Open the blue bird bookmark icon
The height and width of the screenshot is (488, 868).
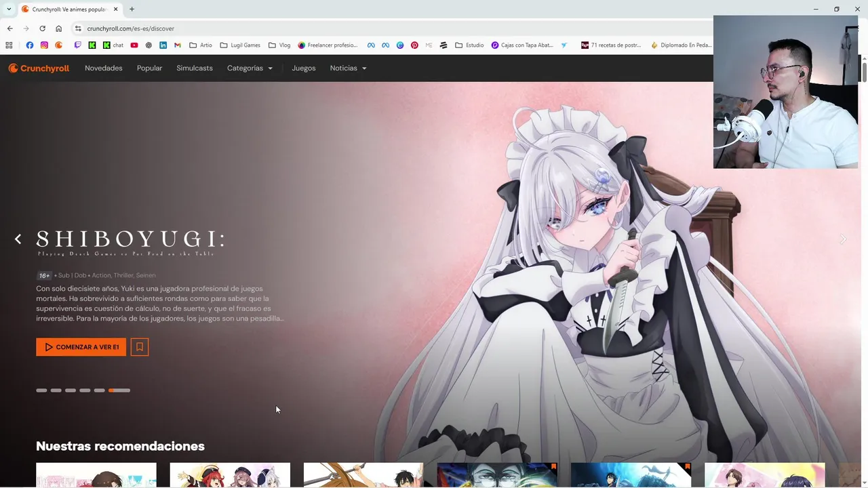[x=564, y=45]
